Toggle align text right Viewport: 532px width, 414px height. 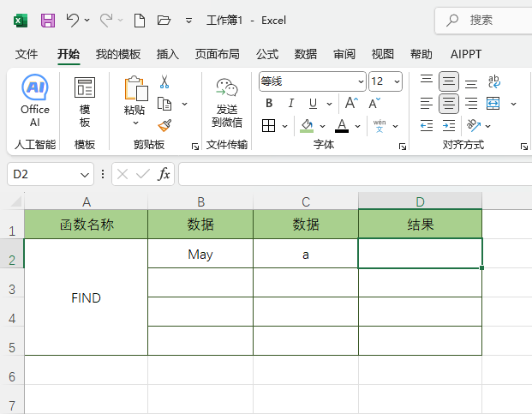click(x=471, y=104)
